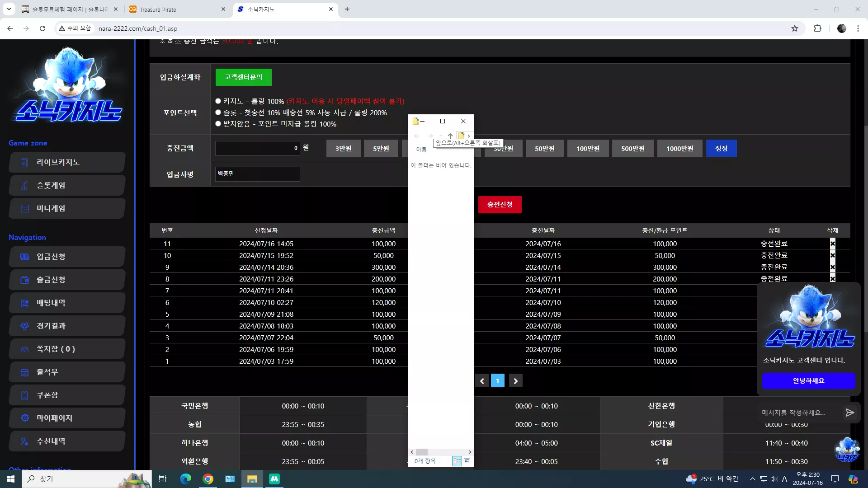Image resolution: width=868 pixels, height=488 pixels.
Task: Expand the Explorer address bar path chevron
Action: pyautogui.click(x=469, y=136)
